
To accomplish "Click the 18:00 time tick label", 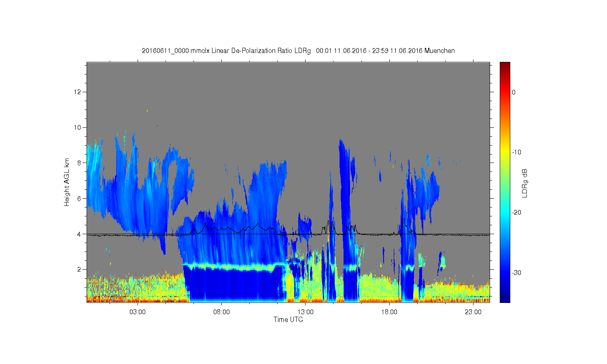I will tap(389, 312).
